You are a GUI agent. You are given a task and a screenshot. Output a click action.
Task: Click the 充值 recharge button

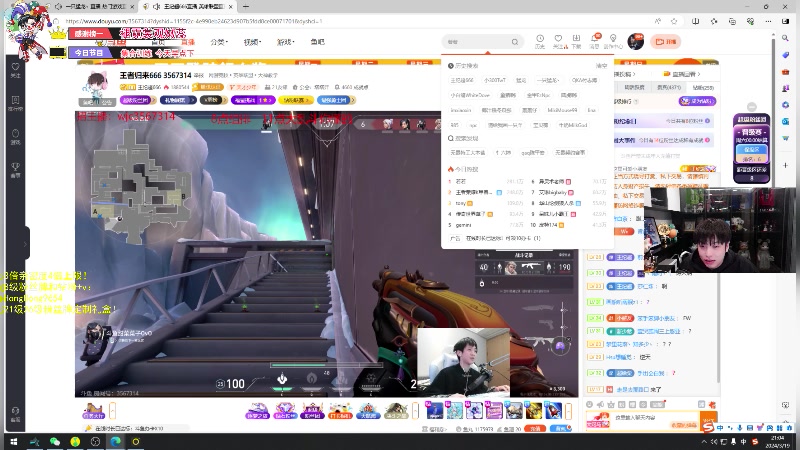[x=535, y=429]
